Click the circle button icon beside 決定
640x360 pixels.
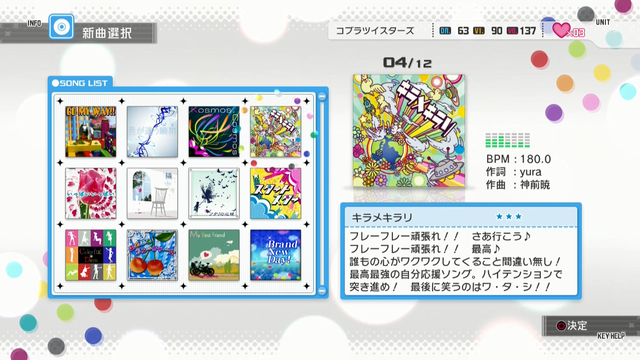coord(561,325)
